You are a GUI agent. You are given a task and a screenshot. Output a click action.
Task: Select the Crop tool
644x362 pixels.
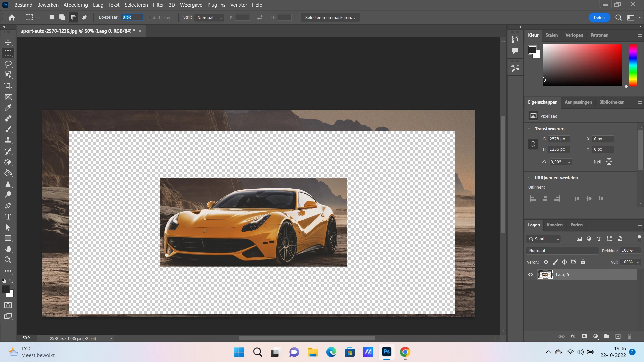[x=8, y=86]
